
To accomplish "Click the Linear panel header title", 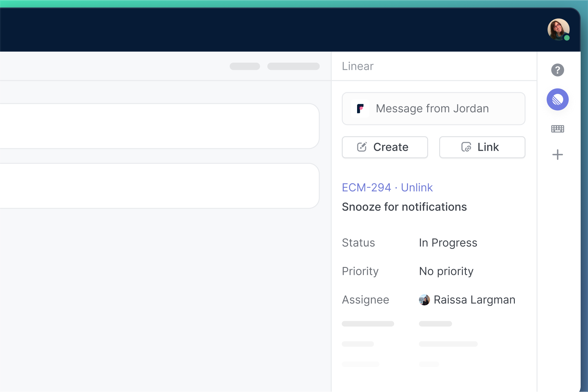I will coord(357,66).
